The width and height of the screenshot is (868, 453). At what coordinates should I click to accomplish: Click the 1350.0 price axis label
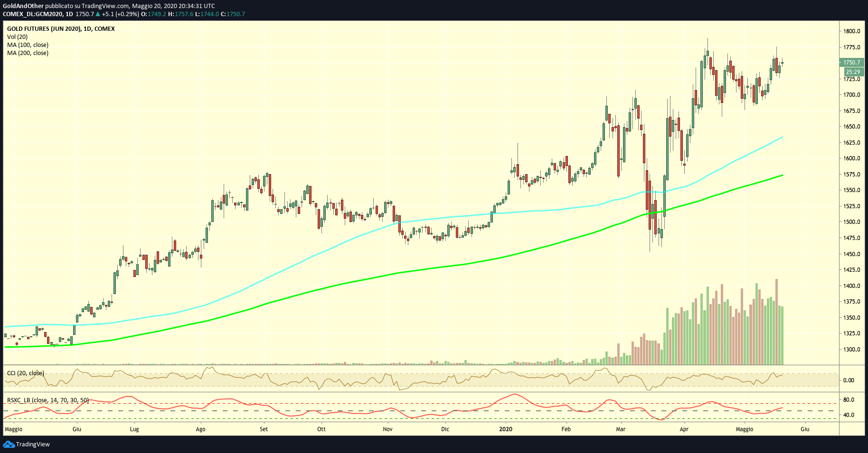(x=852, y=318)
